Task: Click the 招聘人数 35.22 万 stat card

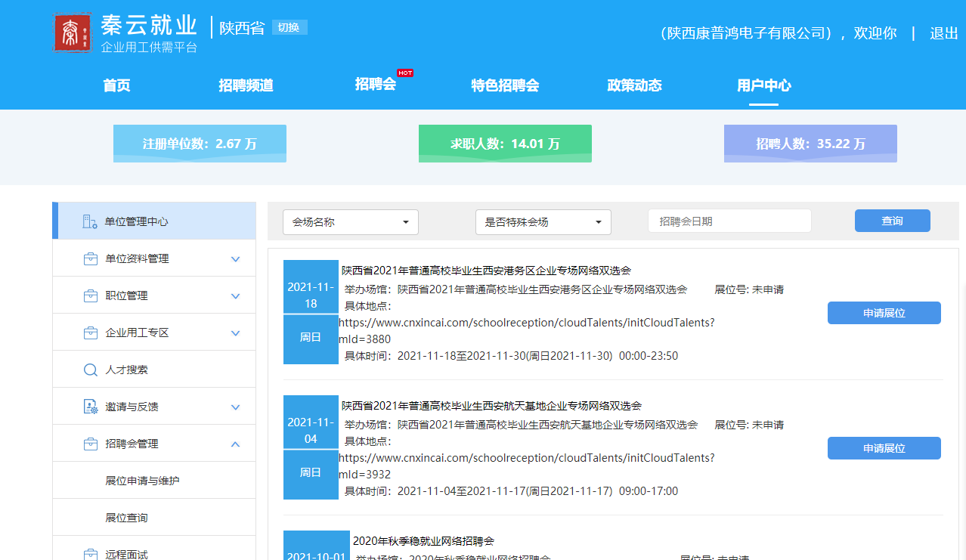Action: pyautogui.click(x=810, y=144)
